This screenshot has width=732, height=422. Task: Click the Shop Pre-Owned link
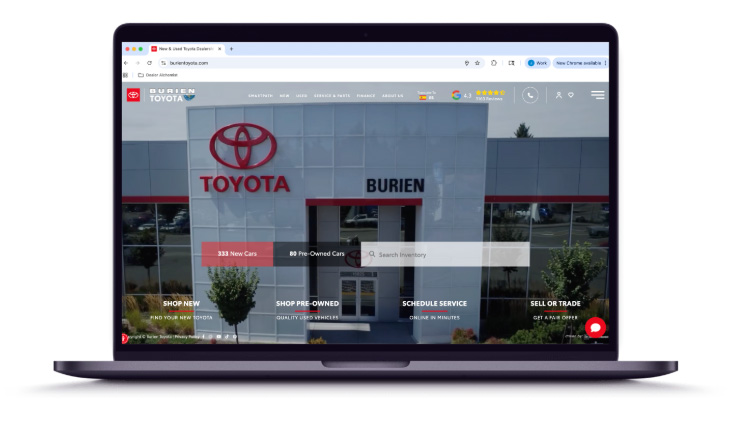coord(307,303)
